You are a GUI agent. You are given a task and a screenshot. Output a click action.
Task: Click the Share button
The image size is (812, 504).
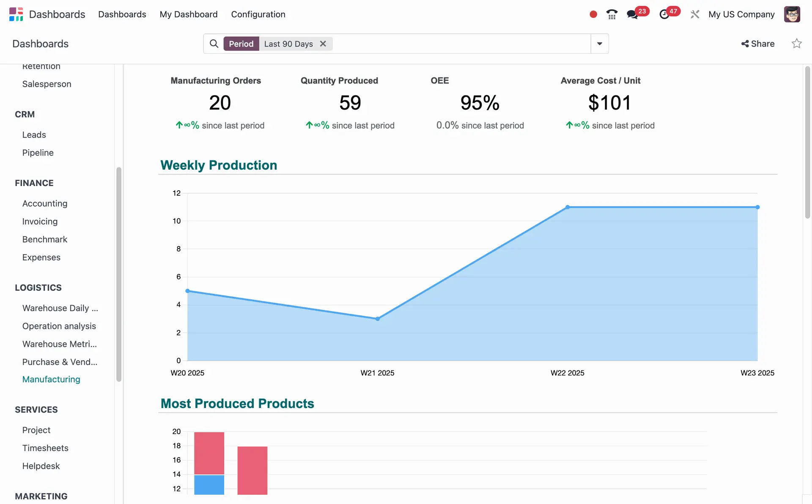(757, 44)
